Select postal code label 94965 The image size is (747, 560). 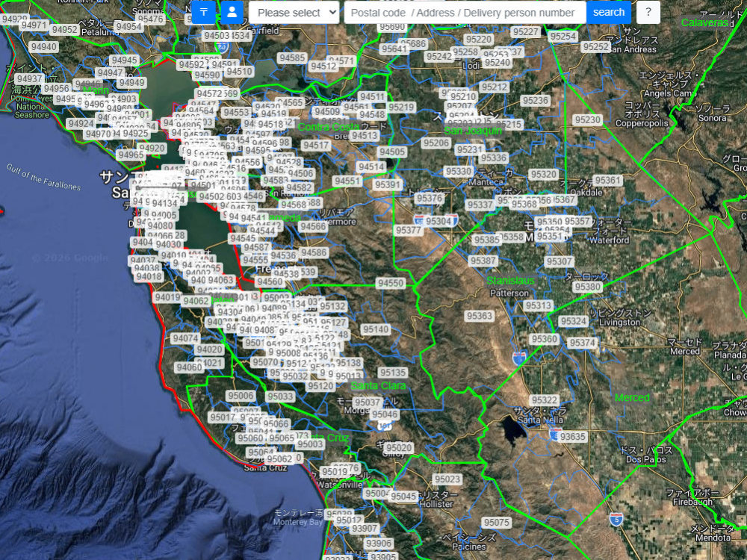pyautogui.click(x=131, y=155)
